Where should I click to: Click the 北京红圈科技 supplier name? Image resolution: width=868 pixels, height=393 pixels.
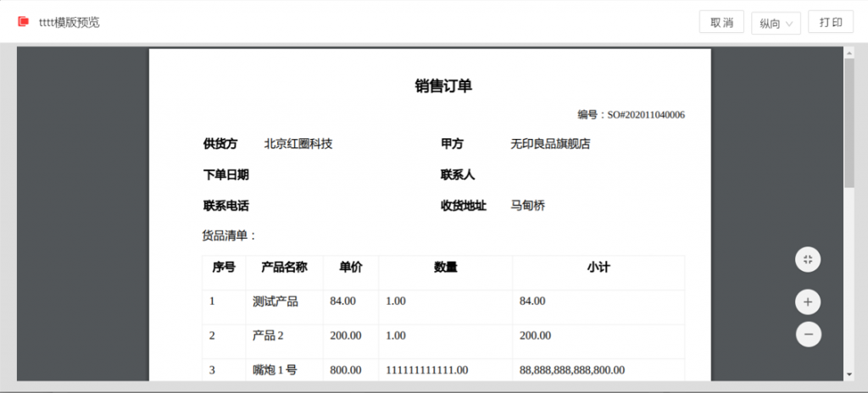pos(298,144)
